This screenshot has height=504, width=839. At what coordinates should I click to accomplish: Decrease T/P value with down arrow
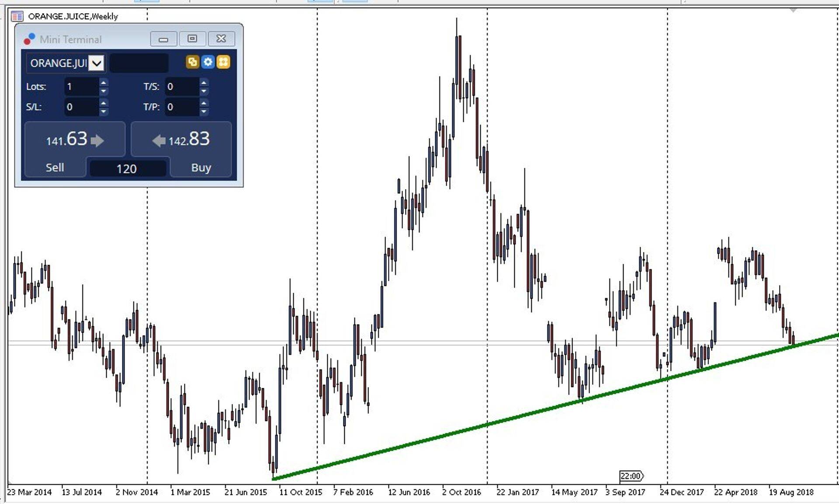[x=204, y=111]
